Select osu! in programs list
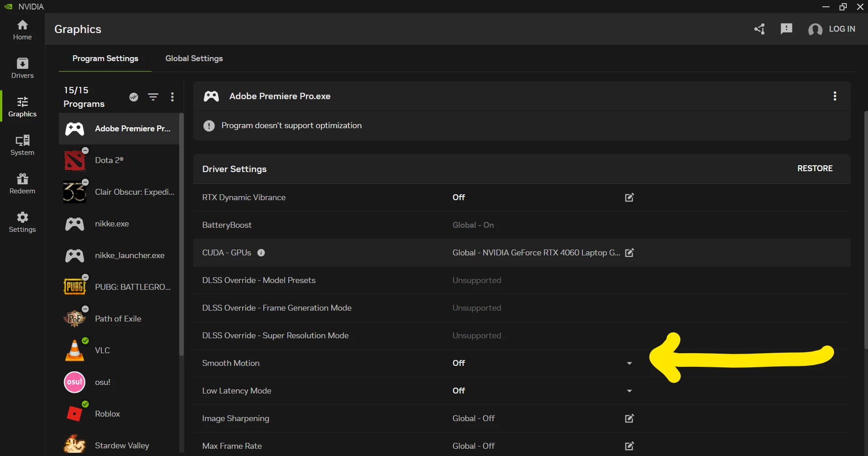This screenshot has width=868, height=456. [119, 382]
